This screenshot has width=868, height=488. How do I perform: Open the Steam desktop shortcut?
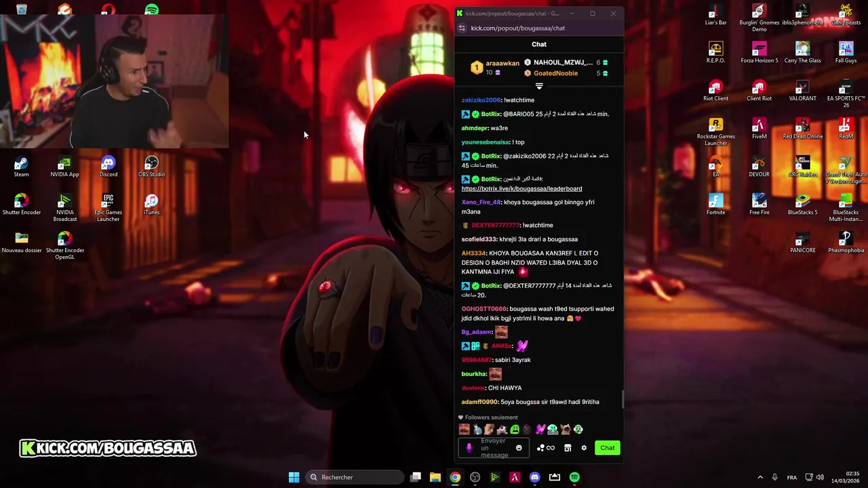(21, 167)
